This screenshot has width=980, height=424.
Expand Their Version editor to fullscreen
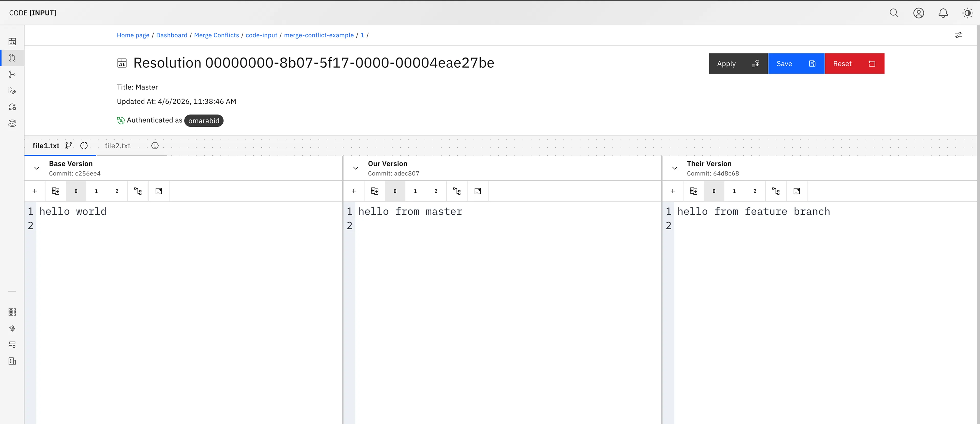pos(797,191)
